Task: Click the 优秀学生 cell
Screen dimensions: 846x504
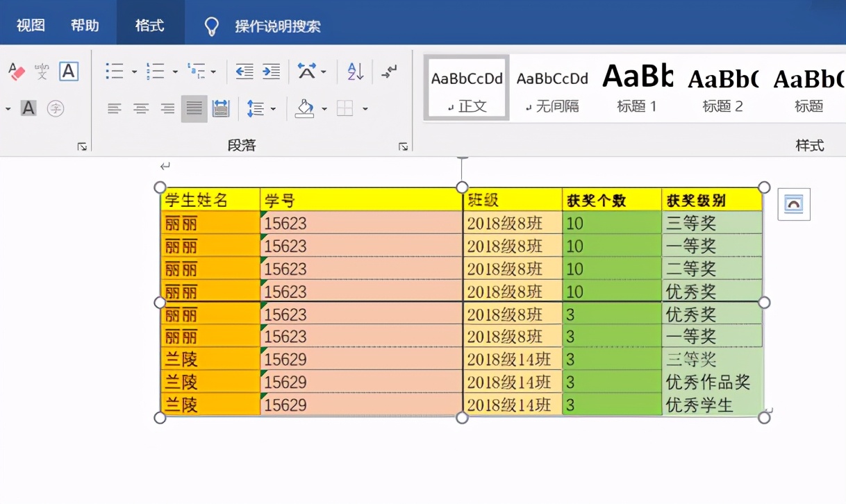Action: [x=712, y=405]
